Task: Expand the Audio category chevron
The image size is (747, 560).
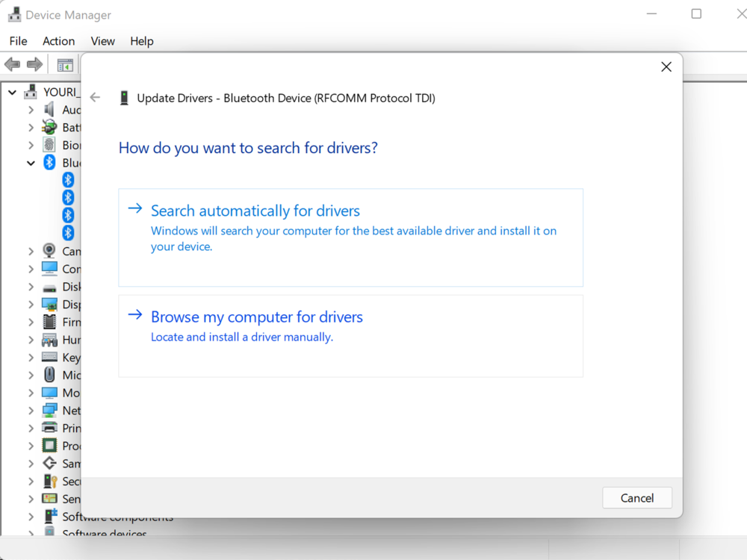Action: click(x=31, y=110)
